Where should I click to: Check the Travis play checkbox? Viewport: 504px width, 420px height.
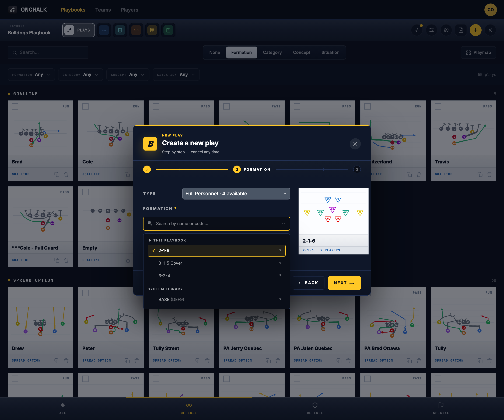[x=438, y=106]
